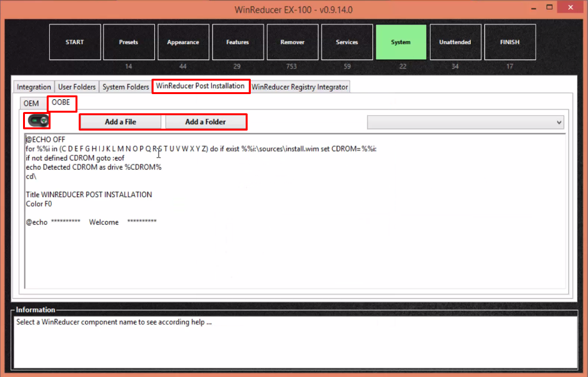Open WinReducer Registry Integrator tab
Viewport: 588px width, 377px height.
[299, 87]
